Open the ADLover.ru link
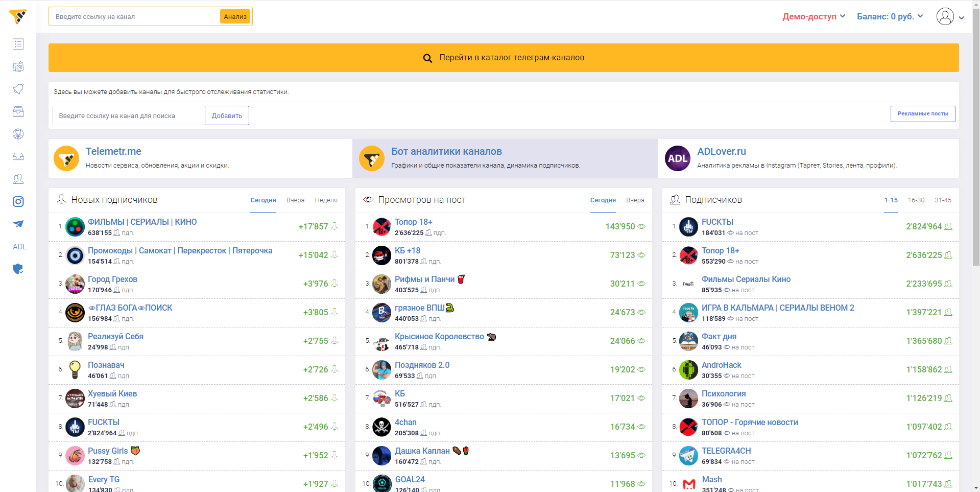Viewport: 980px width, 492px height. 722,151
